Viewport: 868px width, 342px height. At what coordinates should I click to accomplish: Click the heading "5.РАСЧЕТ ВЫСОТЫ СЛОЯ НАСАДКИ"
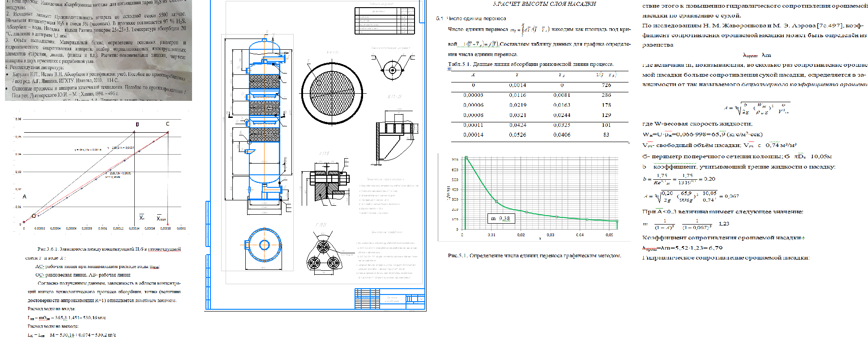click(544, 4)
